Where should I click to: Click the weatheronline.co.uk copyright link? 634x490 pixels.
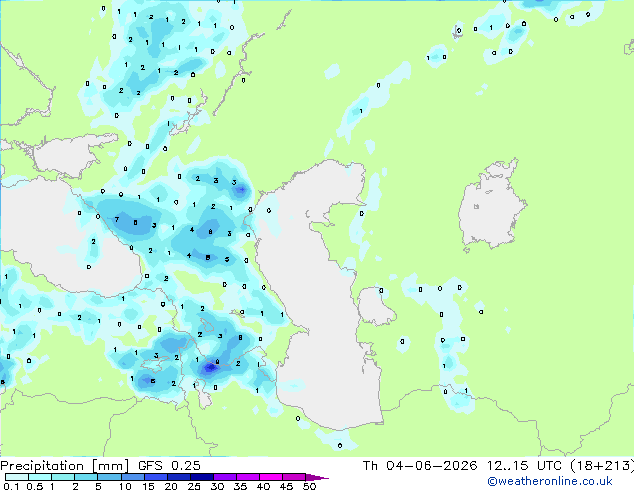550,481
